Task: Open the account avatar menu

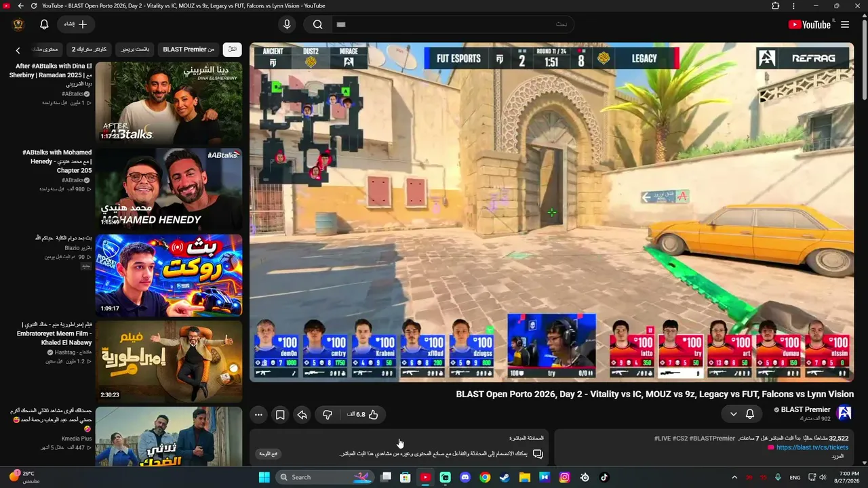Action: coord(18,24)
